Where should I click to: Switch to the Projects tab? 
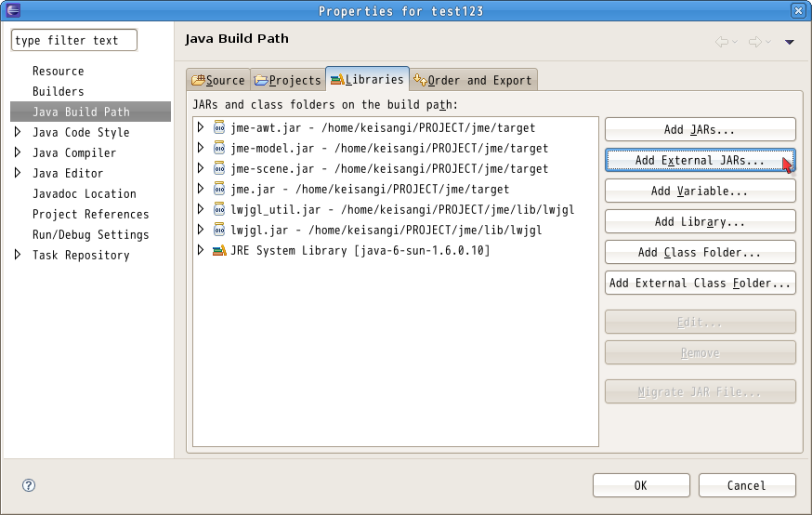point(287,80)
